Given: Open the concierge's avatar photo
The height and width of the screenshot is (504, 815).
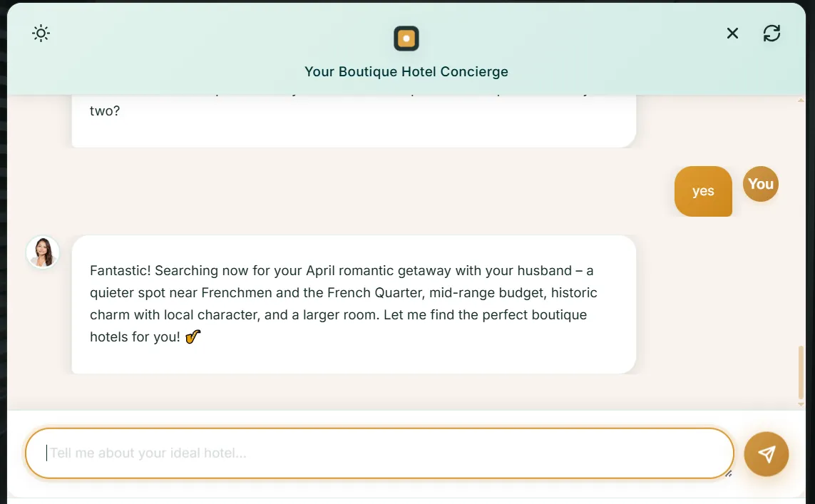Looking at the screenshot, I should tap(43, 252).
